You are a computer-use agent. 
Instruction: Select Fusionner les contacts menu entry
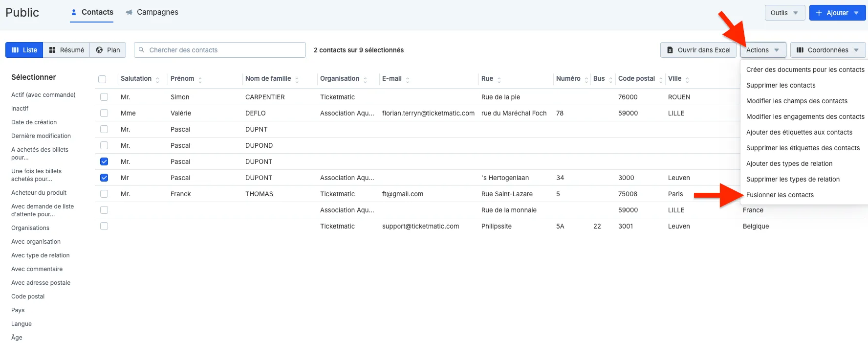780,195
